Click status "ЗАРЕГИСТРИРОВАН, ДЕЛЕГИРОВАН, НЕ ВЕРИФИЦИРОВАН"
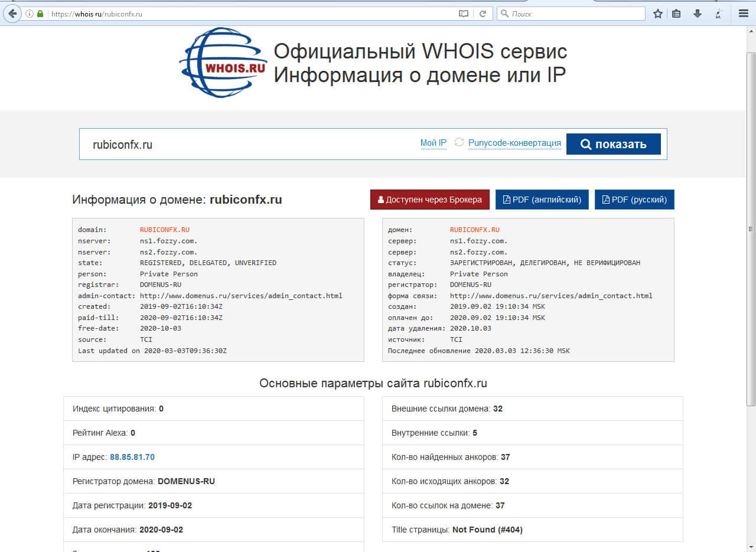Image resolution: width=756 pixels, height=552 pixels. [545, 263]
